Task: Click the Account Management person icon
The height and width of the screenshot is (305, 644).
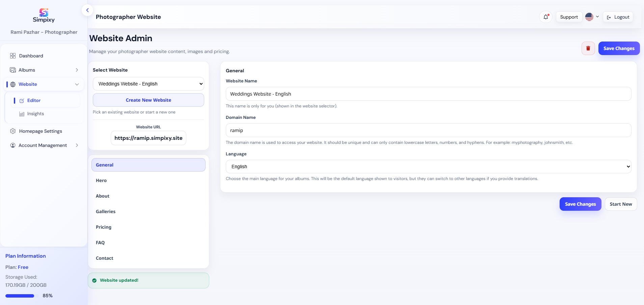Action: (13, 145)
